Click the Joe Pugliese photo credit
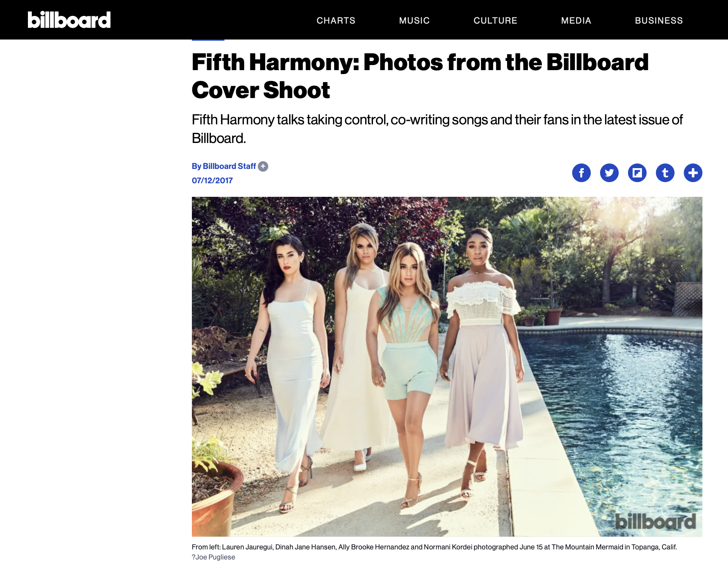This screenshot has height=568, width=728. pos(214,557)
